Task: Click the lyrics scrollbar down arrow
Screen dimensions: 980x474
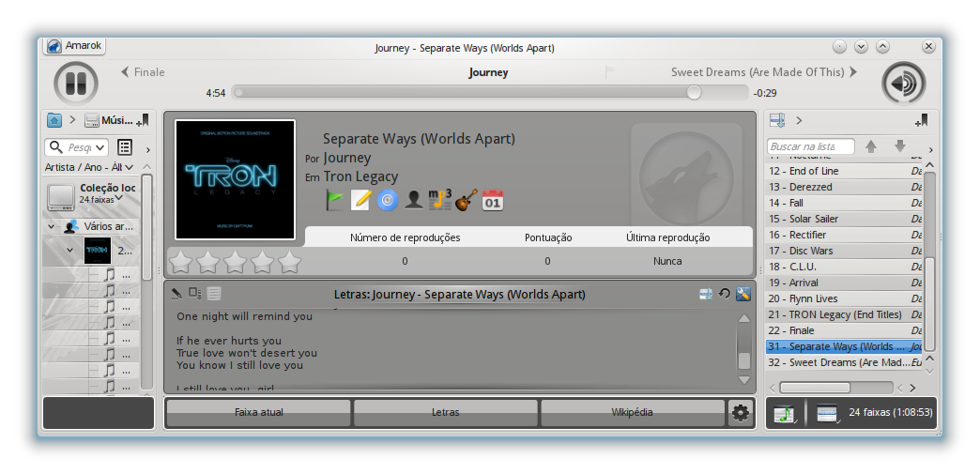Action: coord(743,379)
